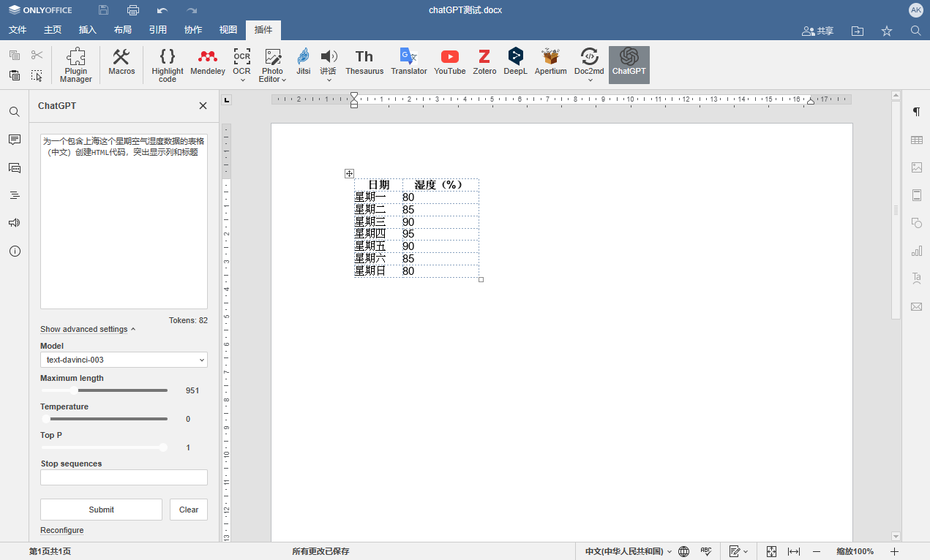Switch to the 协作 (Collaboration) tab
Image resolution: width=930 pixels, height=560 pixels.
[193, 30]
